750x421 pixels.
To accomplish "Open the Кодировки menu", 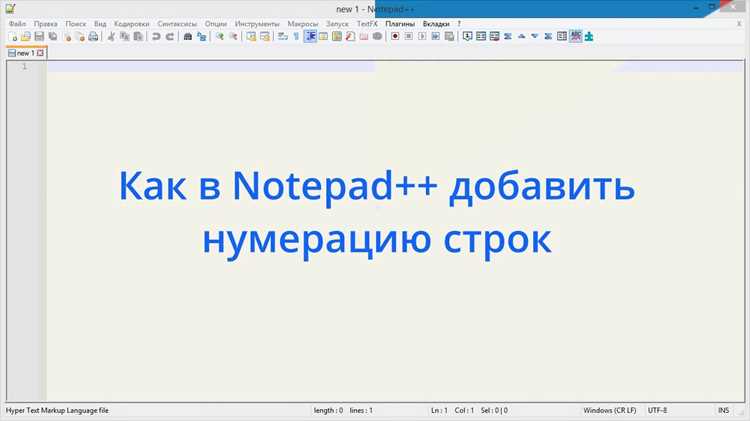I will (x=132, y=23).
